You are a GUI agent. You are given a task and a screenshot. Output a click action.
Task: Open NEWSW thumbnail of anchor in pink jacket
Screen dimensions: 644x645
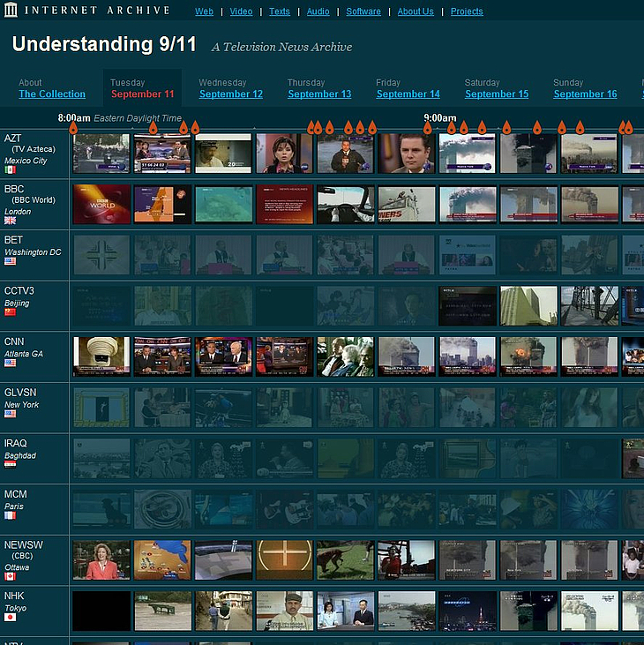(101, 560)
